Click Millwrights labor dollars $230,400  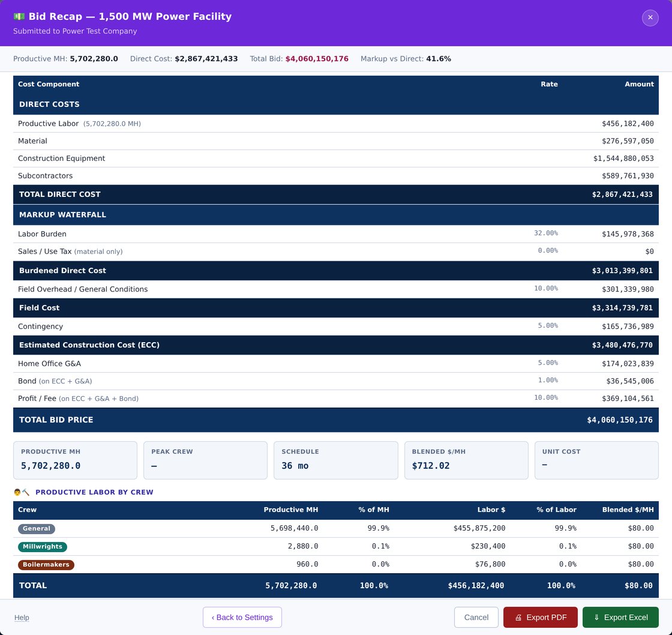[488, 546]
